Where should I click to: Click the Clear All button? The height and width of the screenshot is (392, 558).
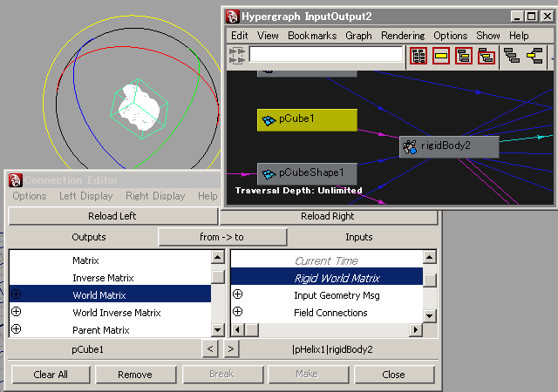[51, 375]
